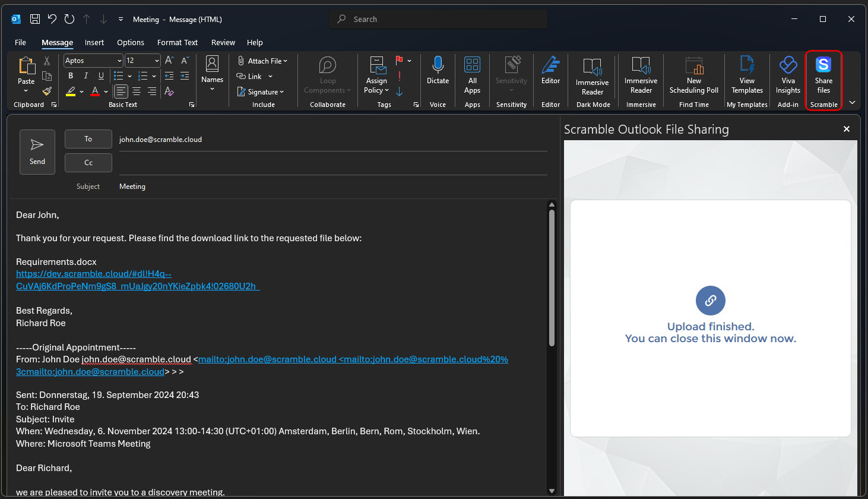
Task: Click the Scramble Share files button
Action: (823, 75)
